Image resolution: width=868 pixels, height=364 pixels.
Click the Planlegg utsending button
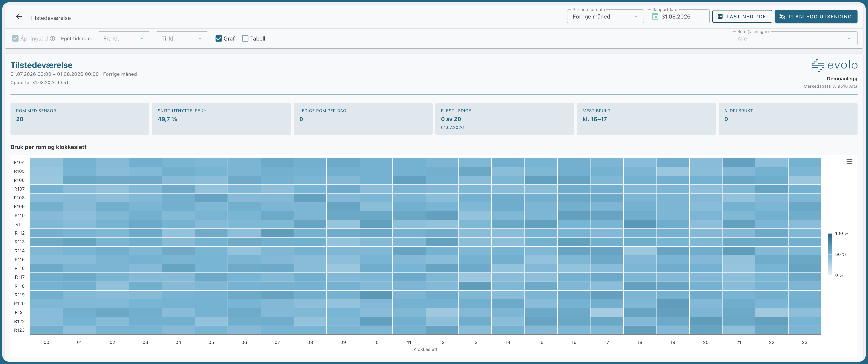coord(816,17)
